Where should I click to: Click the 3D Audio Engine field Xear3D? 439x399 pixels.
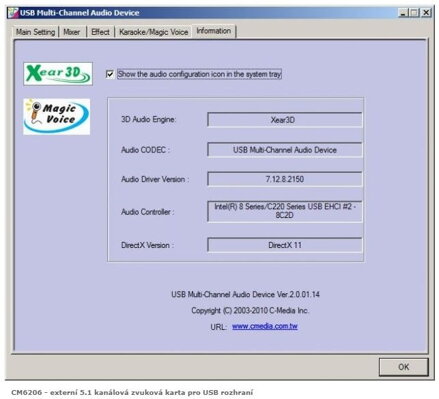284,120
